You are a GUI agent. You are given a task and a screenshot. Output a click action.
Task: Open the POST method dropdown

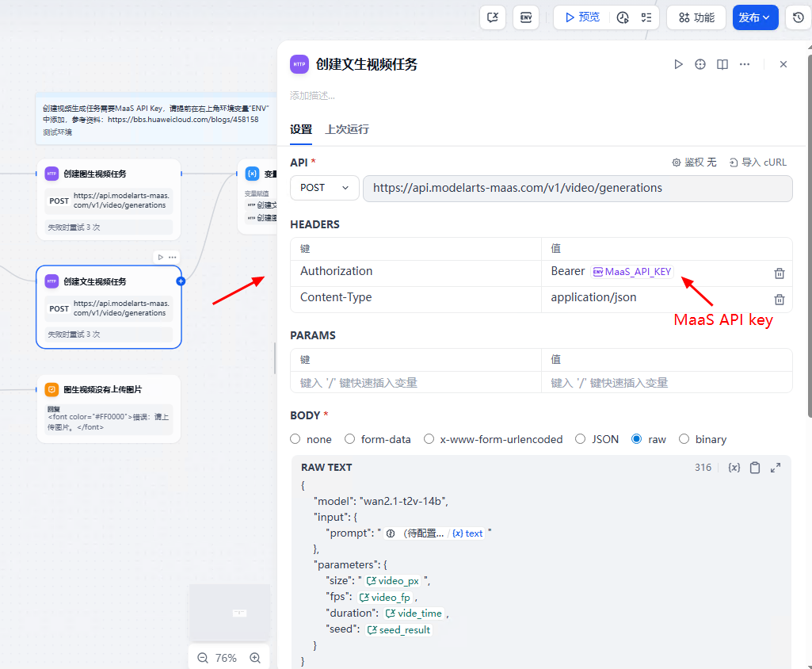[x=324, y=188]
